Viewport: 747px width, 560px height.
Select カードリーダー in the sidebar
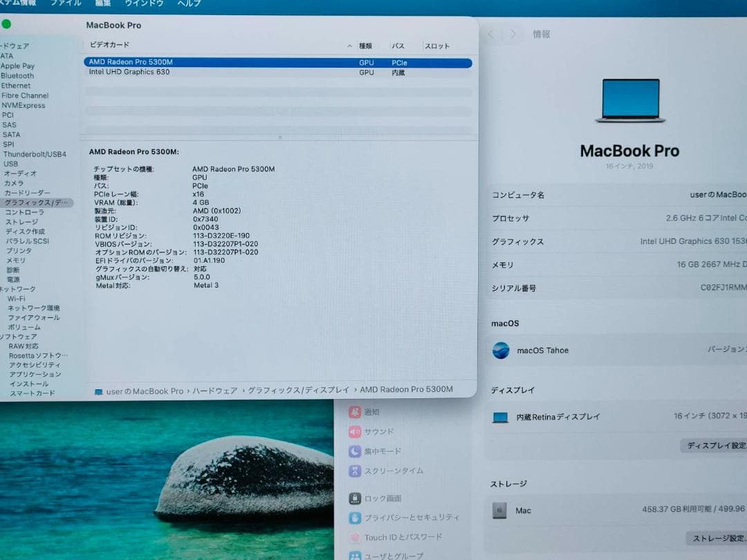27,193
